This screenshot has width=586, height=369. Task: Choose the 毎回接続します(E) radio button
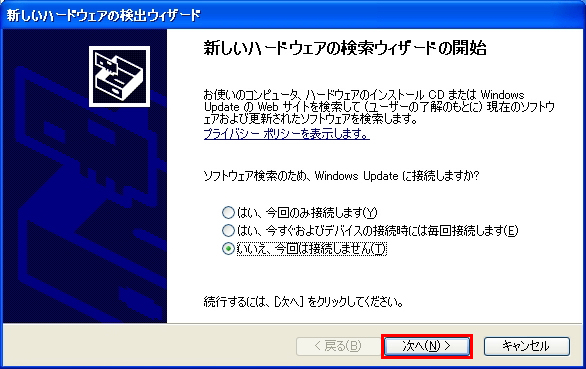228,230
